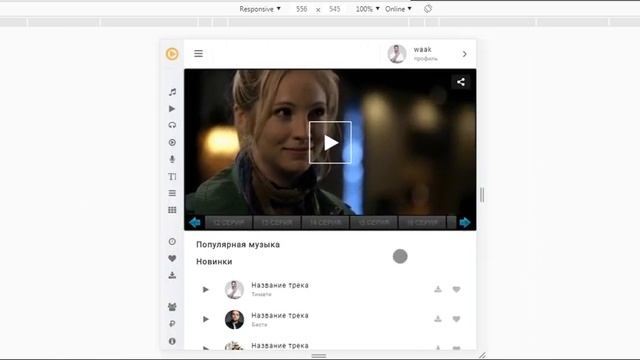This screenshot has height=360, width=640.
Task: Click the waak username text
Action: coord(422,49)
